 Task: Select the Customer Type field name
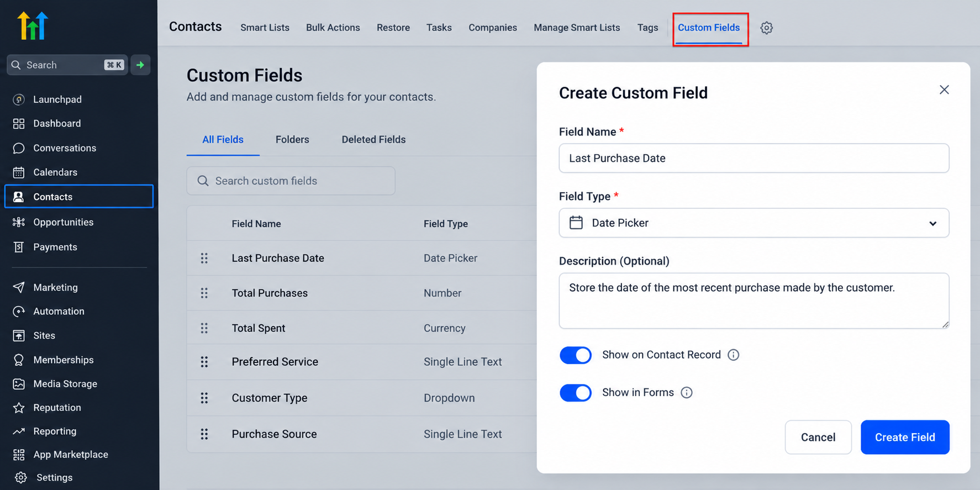[x=270, y=398]
